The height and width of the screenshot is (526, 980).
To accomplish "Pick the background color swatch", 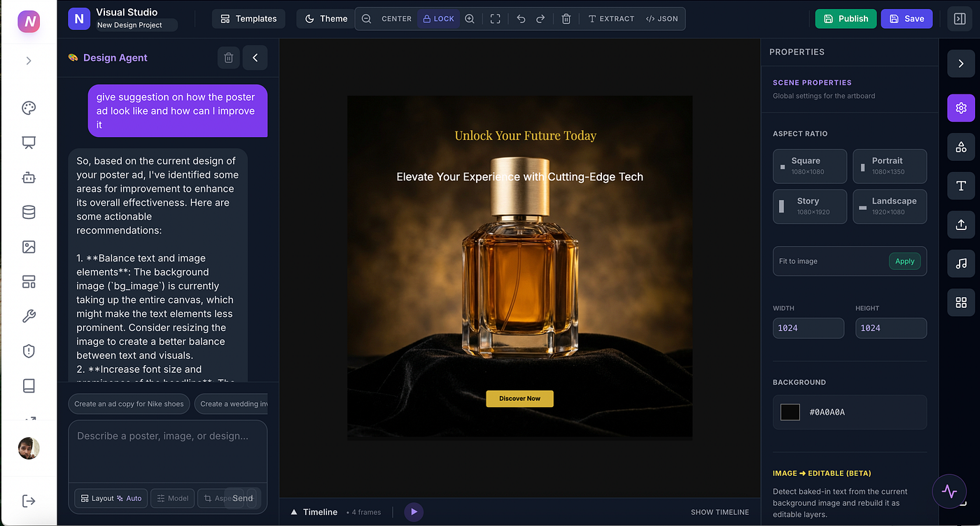I will point(790,412).
